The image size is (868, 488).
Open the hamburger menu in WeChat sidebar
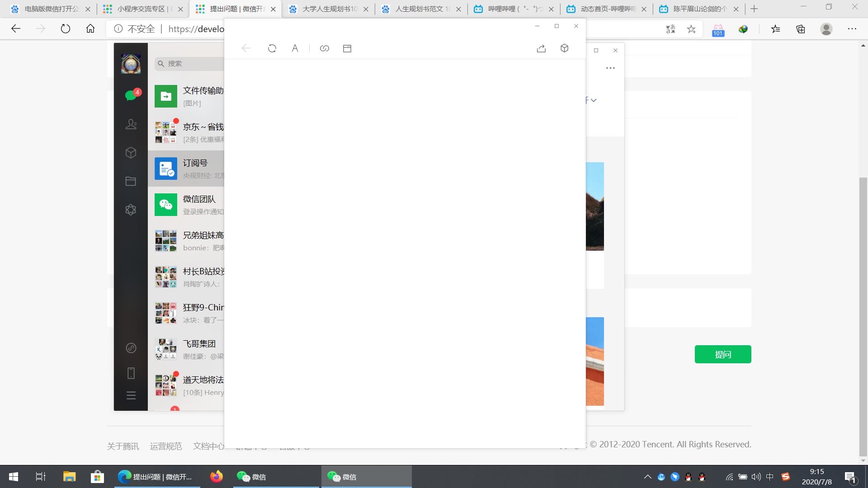pos(131,395)
